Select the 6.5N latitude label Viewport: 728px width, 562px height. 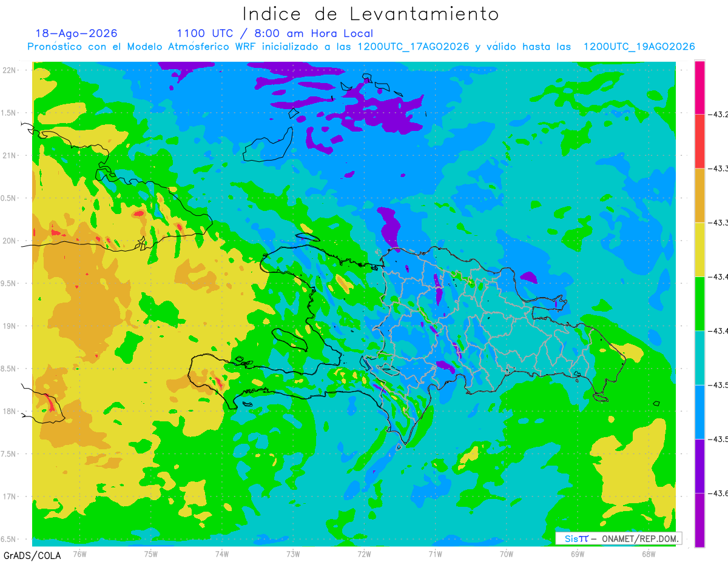click(10, 539)
